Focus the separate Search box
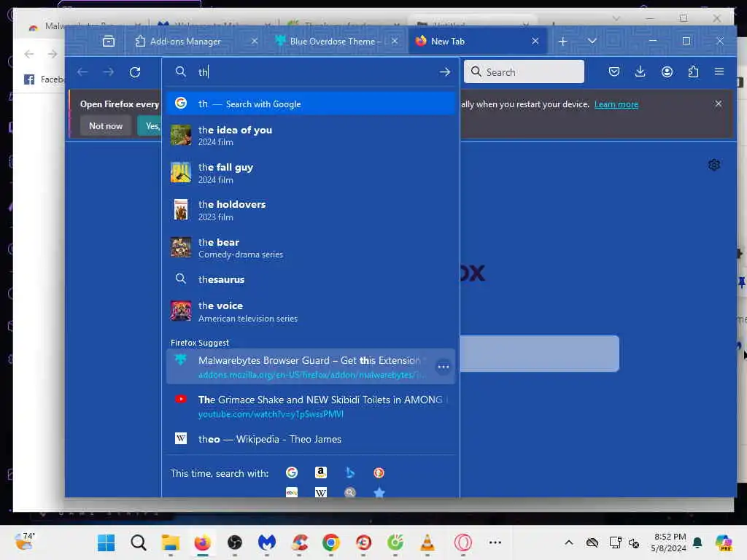The width and height of the screenshot is (747, 560). click(524, 72)
